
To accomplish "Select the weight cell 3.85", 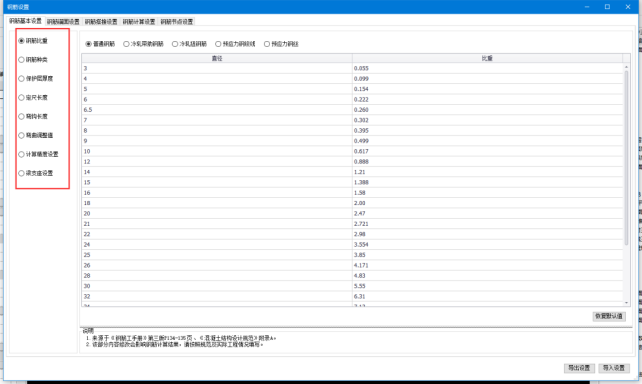I will (487, 255).
